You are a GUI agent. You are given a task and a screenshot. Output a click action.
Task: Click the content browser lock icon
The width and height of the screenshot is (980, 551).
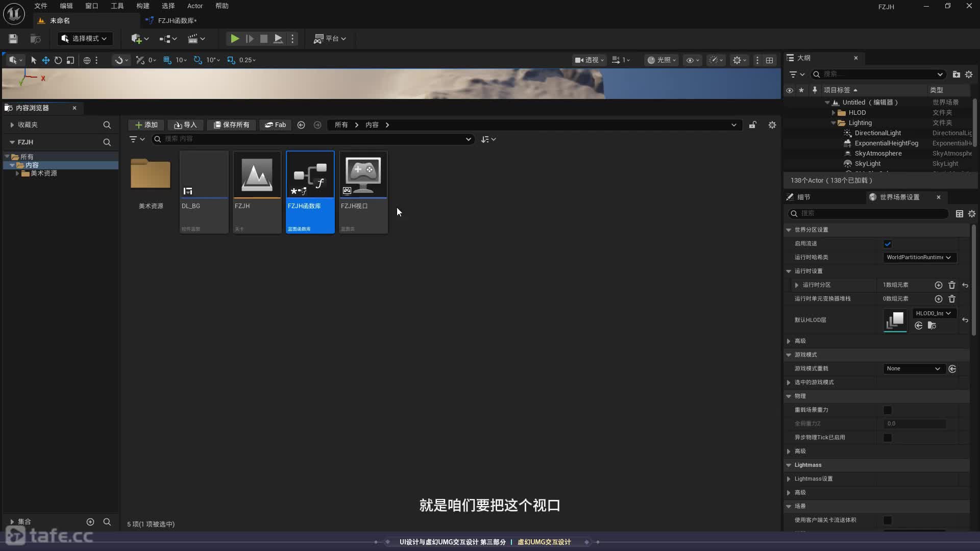752,125
